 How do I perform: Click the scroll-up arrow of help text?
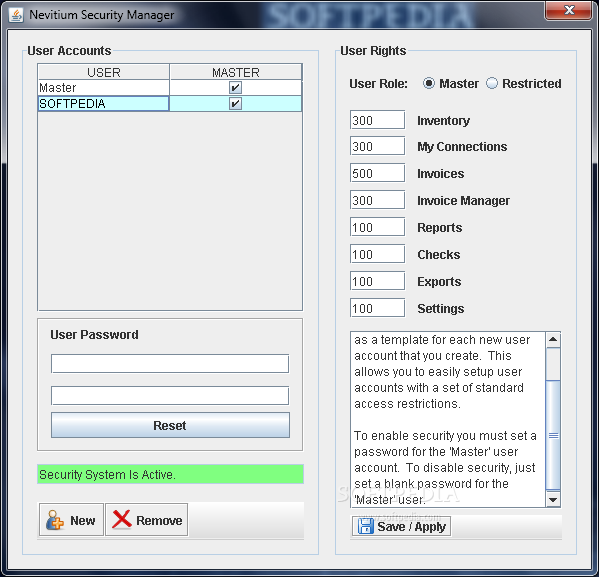click(x=553, y=340)
